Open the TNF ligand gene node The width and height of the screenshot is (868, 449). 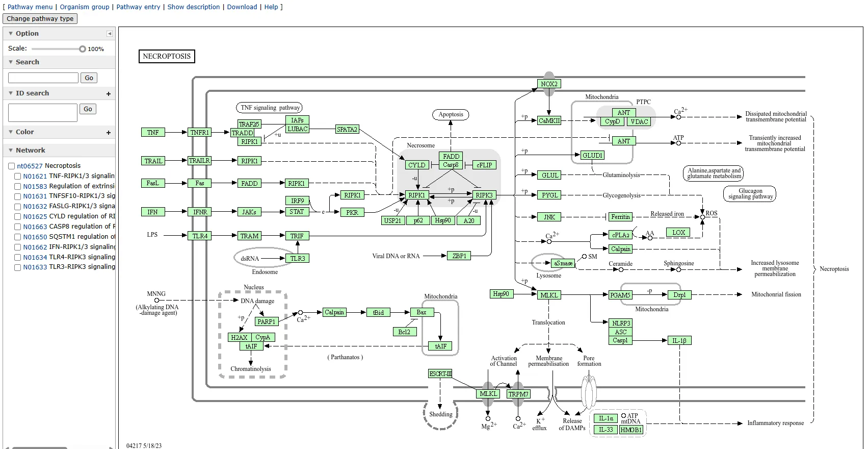pos(153,132)
